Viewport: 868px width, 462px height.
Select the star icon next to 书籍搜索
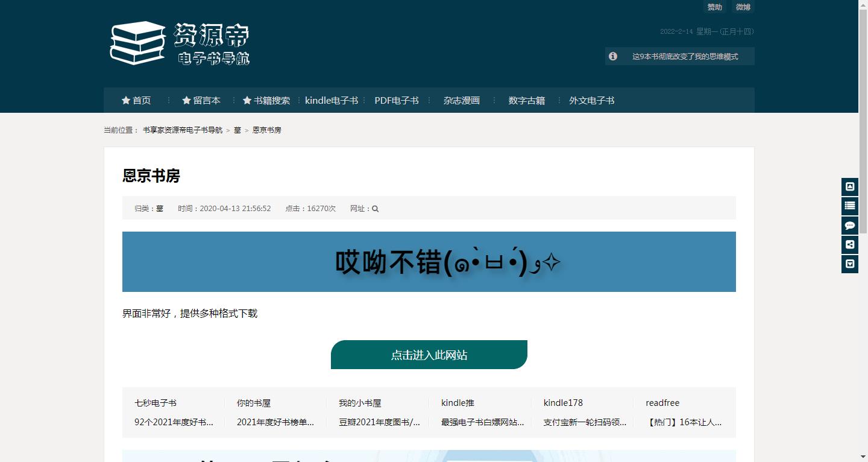click(247, 100)
